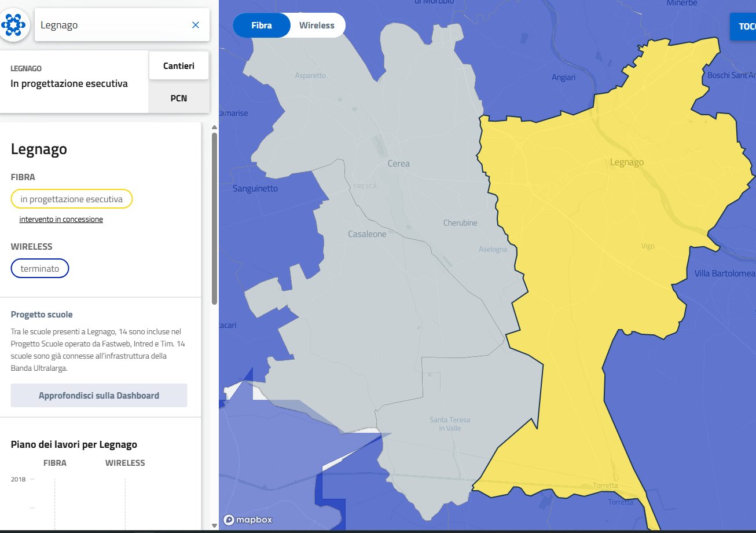Click the partially visible blue button at top right
756x533 pixels.
click(x=743, y=27)
